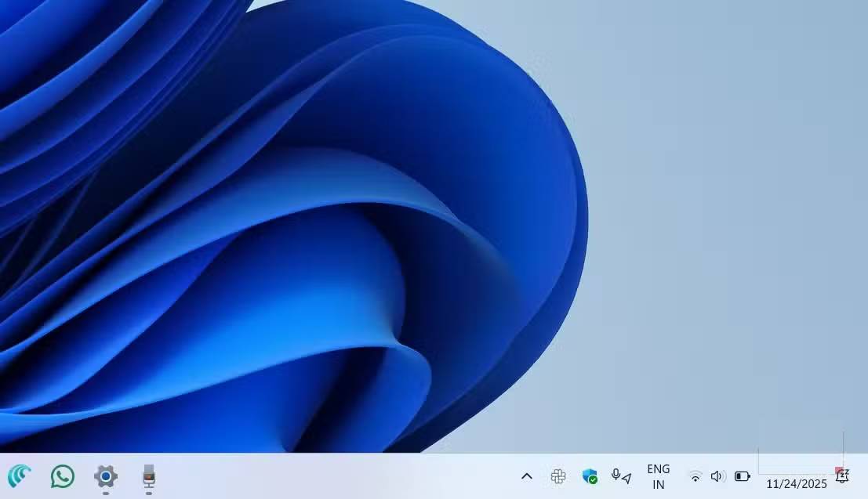The height and width of the screenshot is (499, 868).
Task: Click the clover-shaped system tray icon
Action: [557, 475]
